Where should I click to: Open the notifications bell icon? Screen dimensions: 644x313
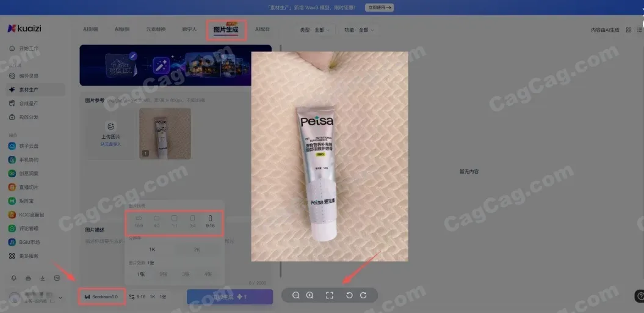pos(13,278)
